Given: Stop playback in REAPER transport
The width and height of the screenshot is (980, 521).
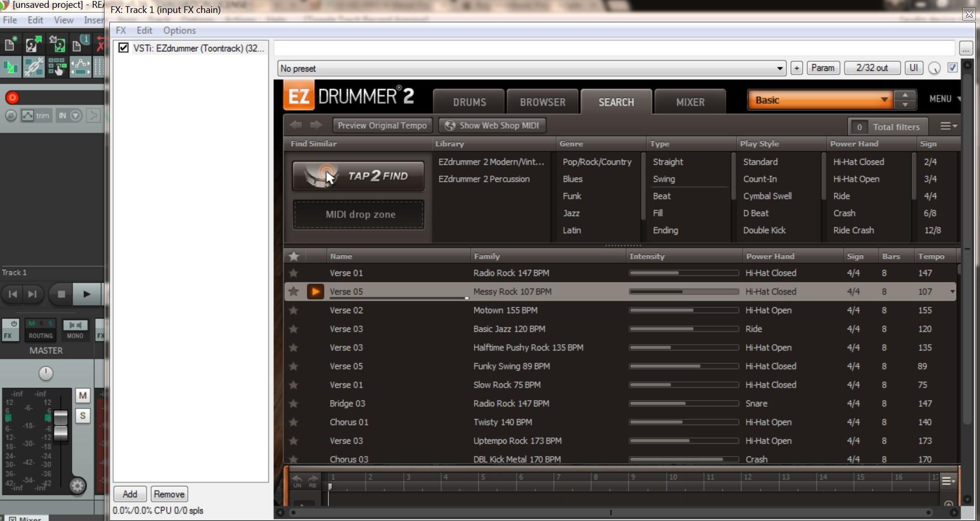Looking at the screenshot, I should pyautogui.click(x=61, y=294).
